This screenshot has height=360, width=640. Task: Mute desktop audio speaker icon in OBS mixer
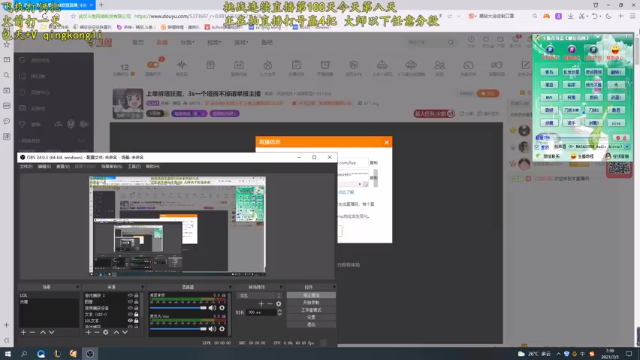click(x=212, y=308)
